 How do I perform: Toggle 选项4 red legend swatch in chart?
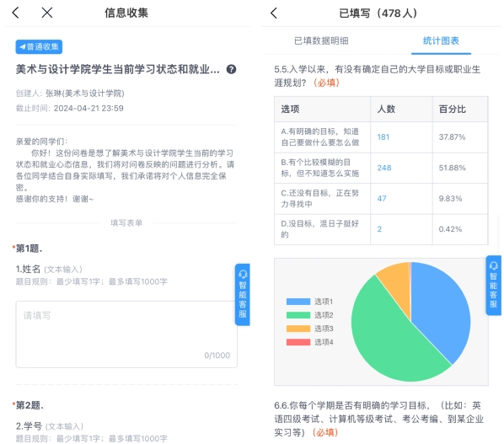pos(298,342)
